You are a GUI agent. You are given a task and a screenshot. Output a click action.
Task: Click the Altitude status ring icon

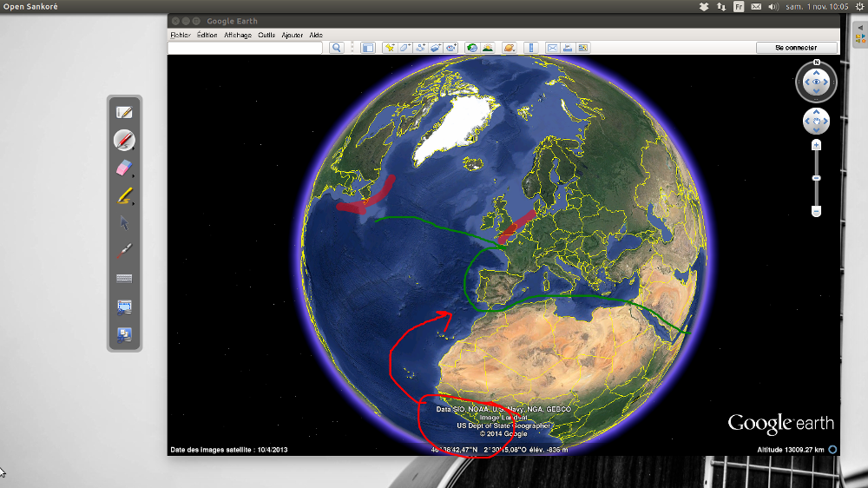(832, 450)
